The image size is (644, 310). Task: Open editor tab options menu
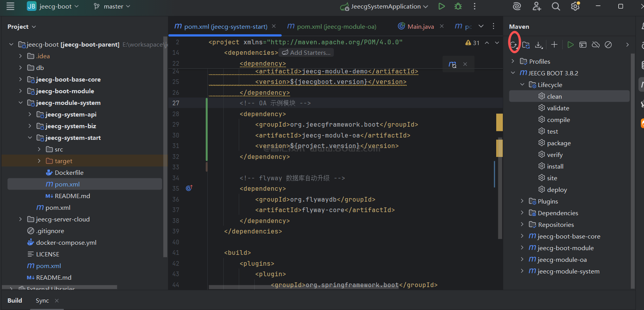[x=493, y=26]
